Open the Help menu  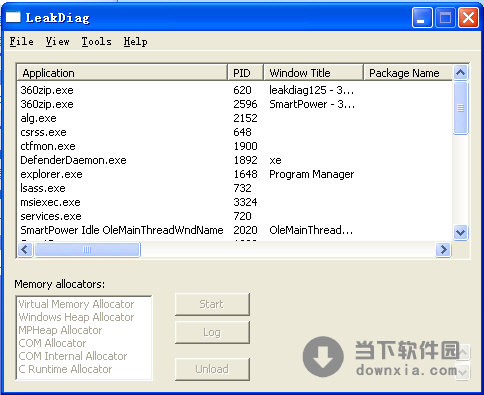coord(135,42)
